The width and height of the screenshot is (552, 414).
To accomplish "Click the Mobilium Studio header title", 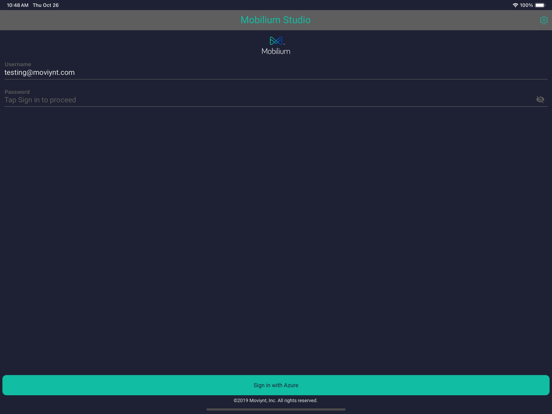I will coord(276,20).
